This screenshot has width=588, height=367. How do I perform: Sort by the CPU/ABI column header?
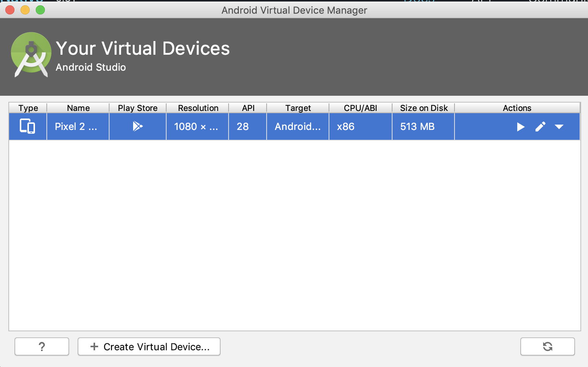pos(361,108)
